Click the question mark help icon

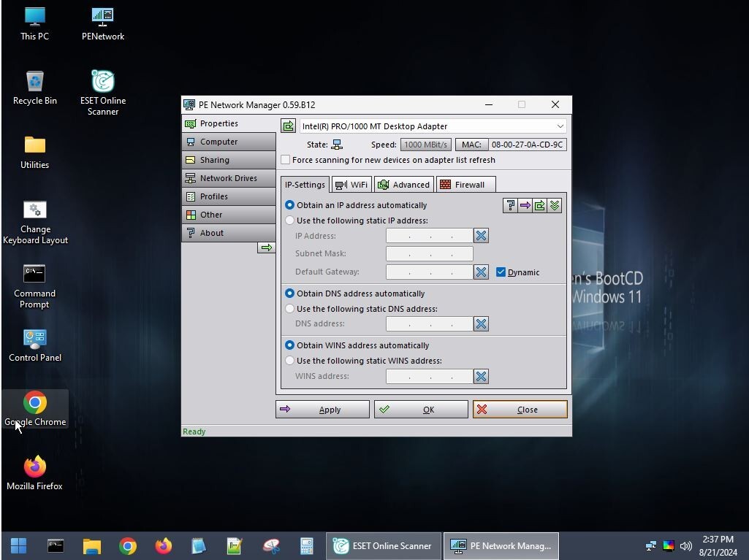[x=510, y=206]
